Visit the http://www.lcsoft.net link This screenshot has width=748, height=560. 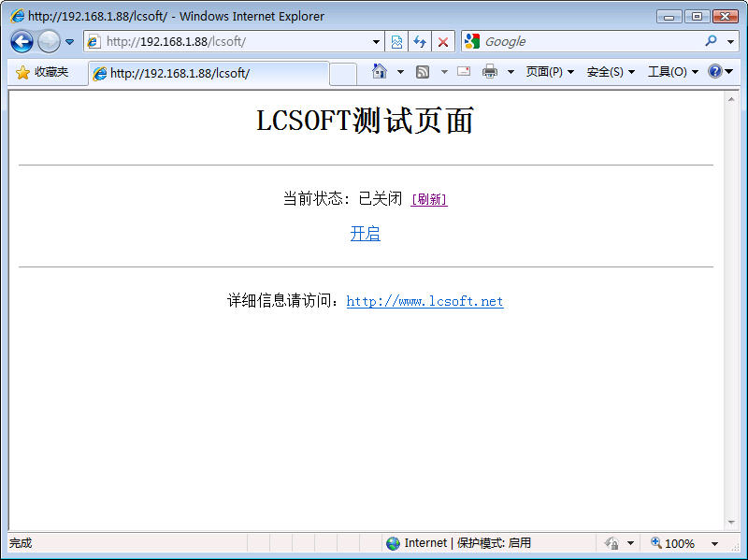(424, 301)
